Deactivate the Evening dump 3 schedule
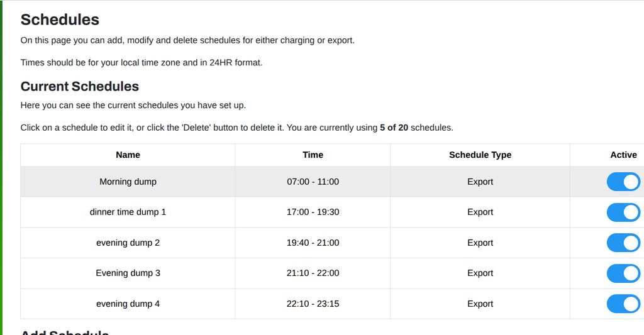This screenshot has height=335, width=644. 623,273
